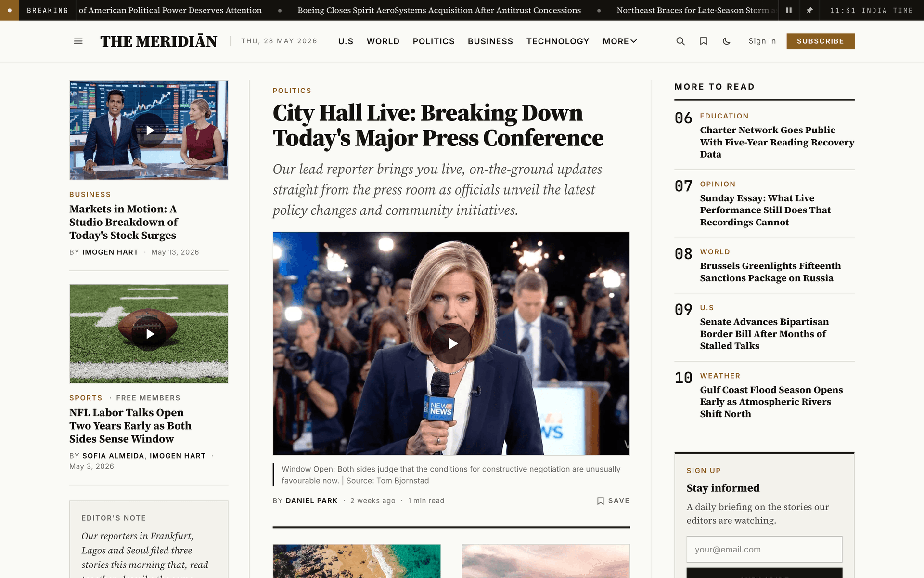This screenshot has height=578, width=924.
Task: Focus the your@email.com input field
Action: [x=764, y=549]
